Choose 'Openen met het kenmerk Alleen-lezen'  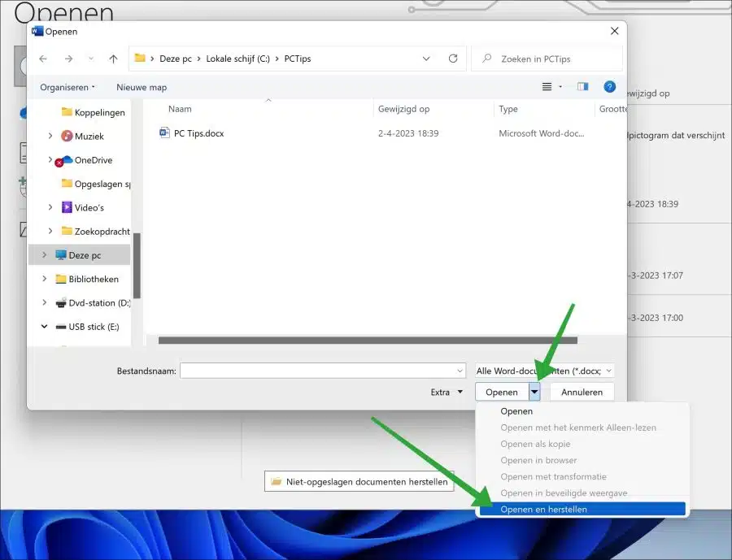pos(582,428)
